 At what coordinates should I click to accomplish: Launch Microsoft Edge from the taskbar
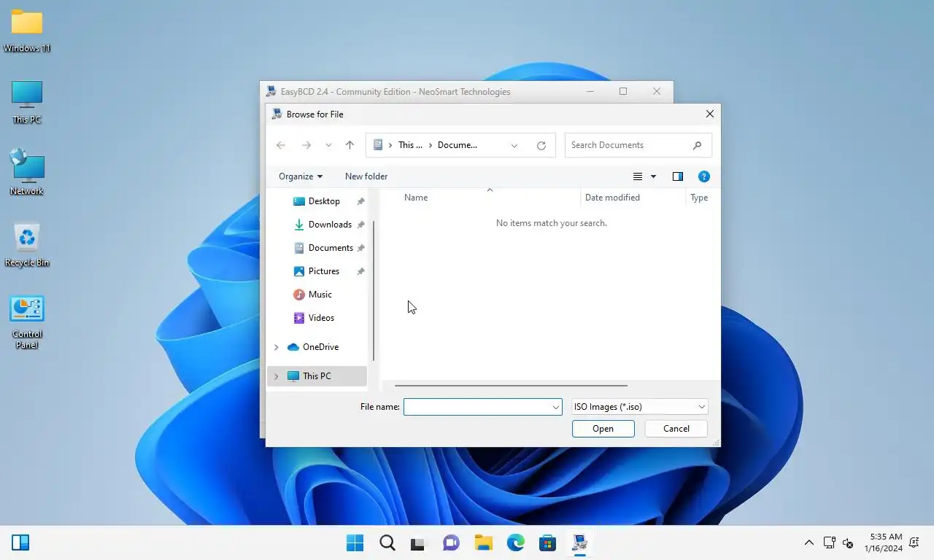516,543
